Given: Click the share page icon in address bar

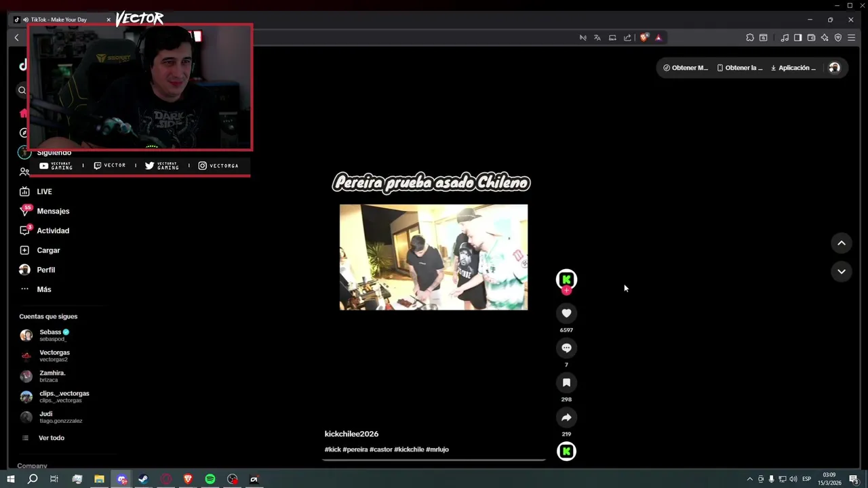Looking at the screenshot, I should pyautogui.click(x=627, y=38).
